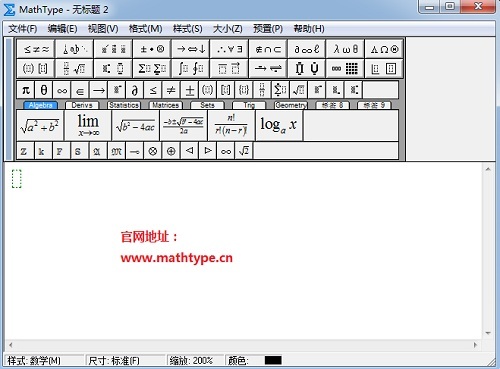Open the uppercase Greek letters palette

[x=384, y=49]
